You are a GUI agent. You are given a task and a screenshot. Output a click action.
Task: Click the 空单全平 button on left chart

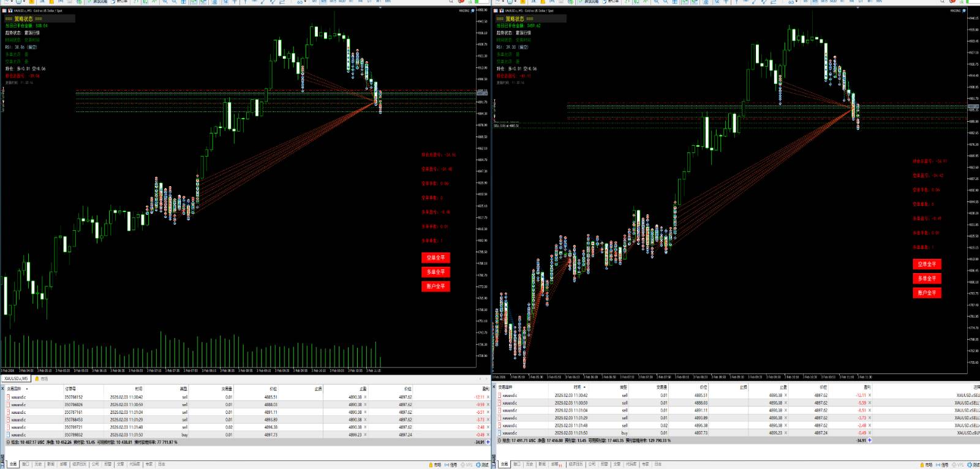click(435, 258)
